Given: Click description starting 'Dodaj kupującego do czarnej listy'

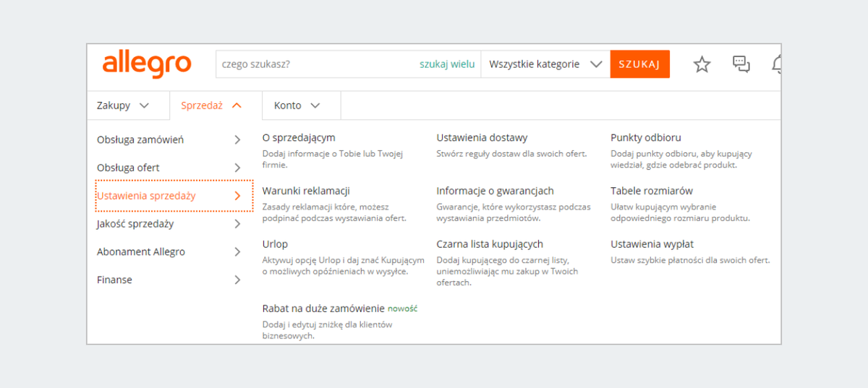Looking at the screenshot, I should [507, 271].
